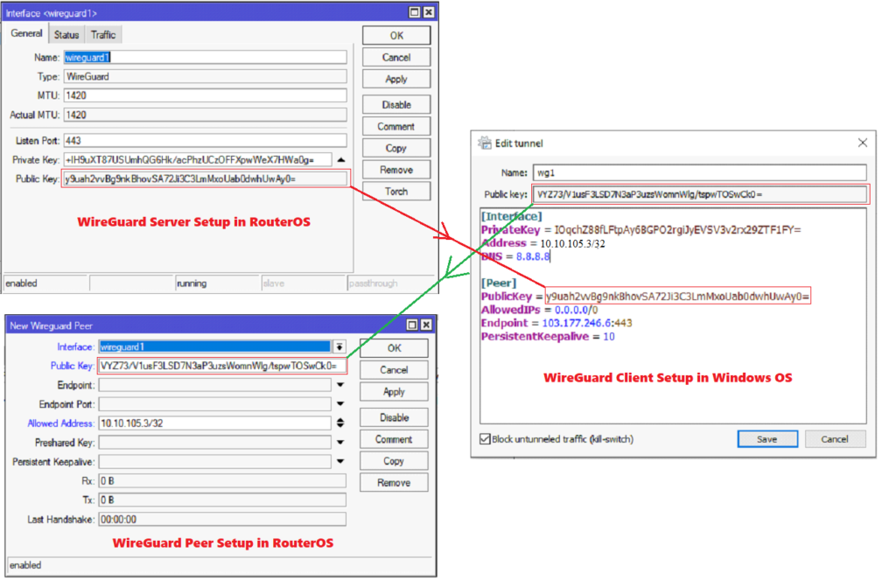Switch to the Status tab
Viewport: 896px width, 588px height.
[66, 34]
